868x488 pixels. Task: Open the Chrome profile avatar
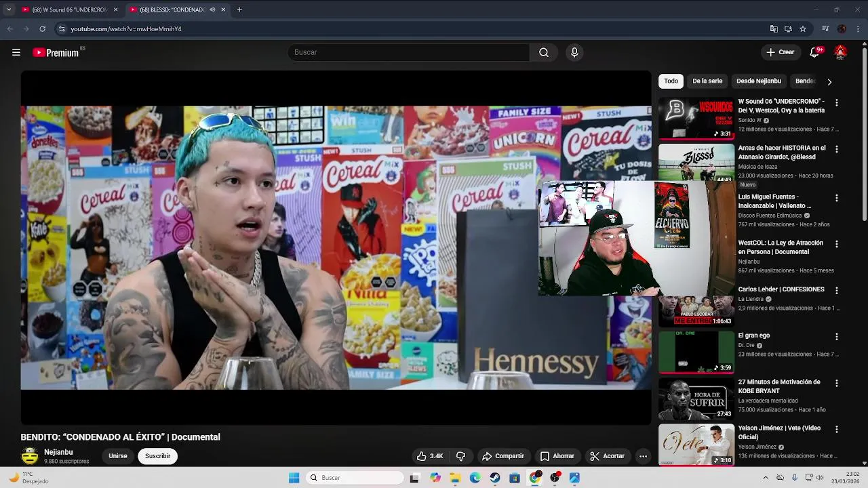842,29
